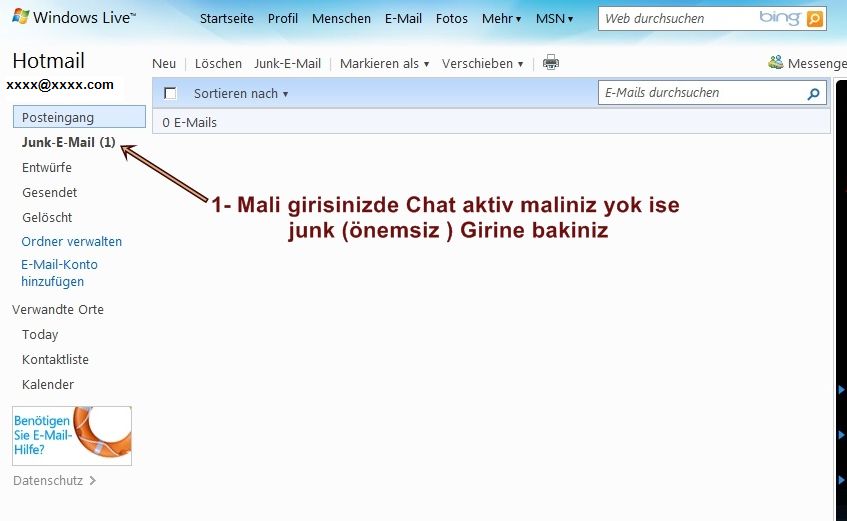Click the xxxx@xxxx.com account address
The width and height of the screenshot is (847, 521).
click(60, 85)
